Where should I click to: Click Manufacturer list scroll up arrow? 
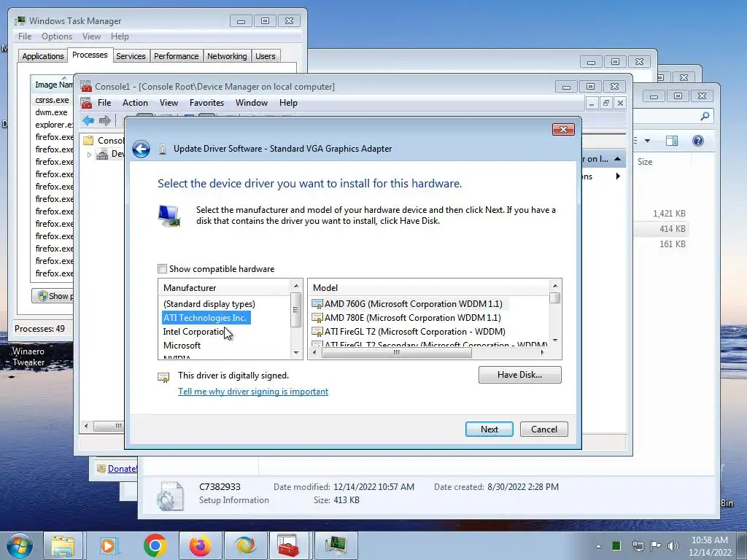tap(296, 286)
